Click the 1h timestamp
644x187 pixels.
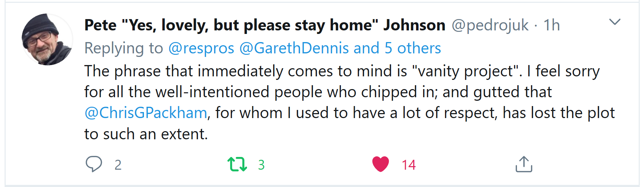click(x=552, y=25)
